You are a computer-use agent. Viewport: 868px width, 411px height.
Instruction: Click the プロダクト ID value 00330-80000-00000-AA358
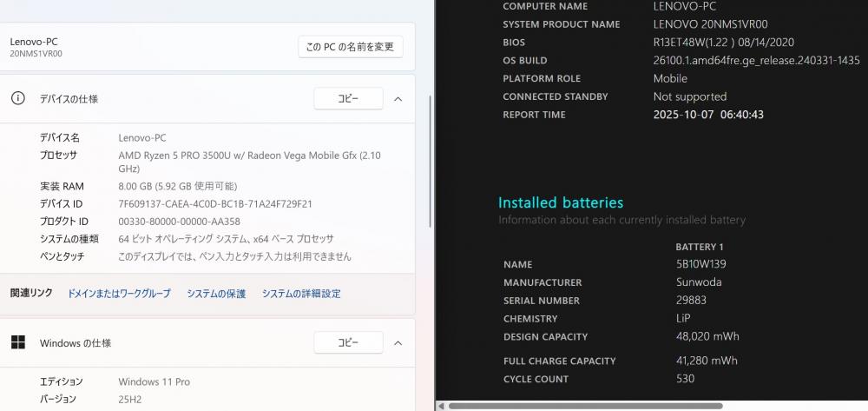click(179, 222)
